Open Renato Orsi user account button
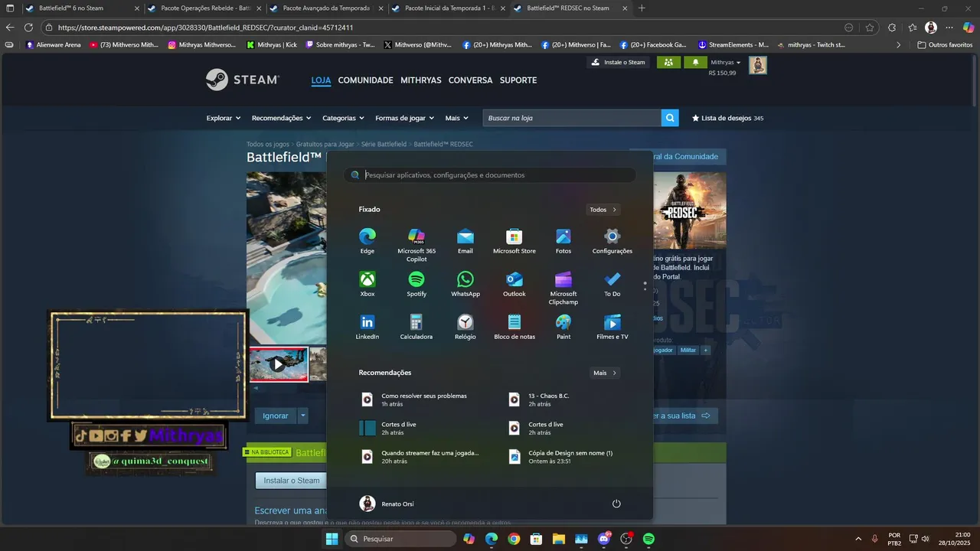 [387, 504]
